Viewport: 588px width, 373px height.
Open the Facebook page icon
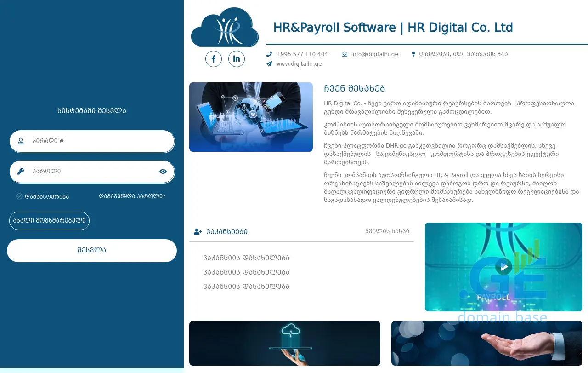214,59
